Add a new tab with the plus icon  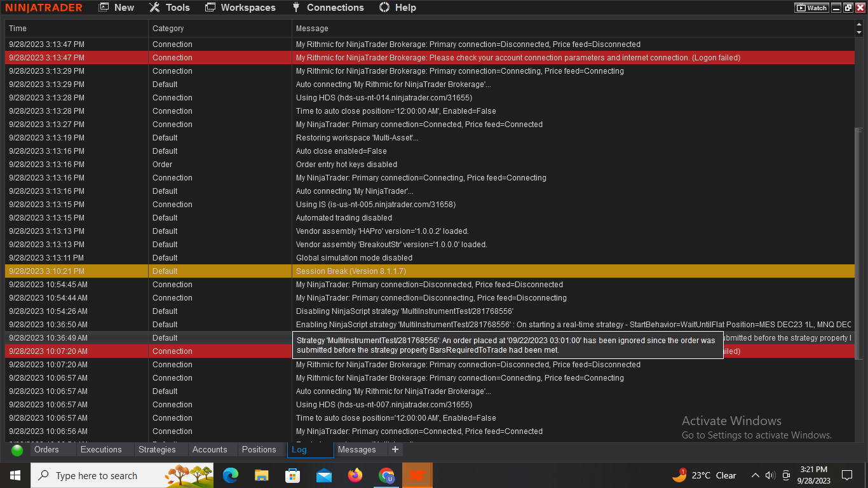(395, 449)
